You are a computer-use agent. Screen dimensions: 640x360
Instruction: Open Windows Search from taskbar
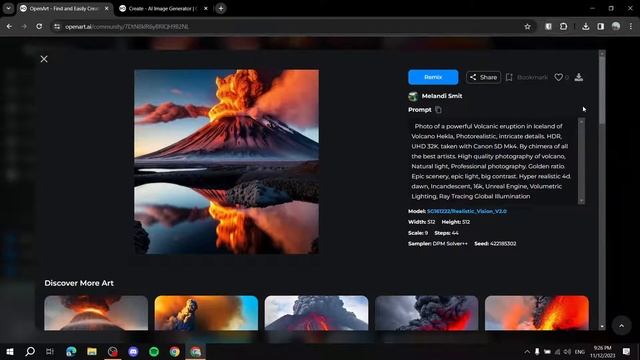(30, 351)
